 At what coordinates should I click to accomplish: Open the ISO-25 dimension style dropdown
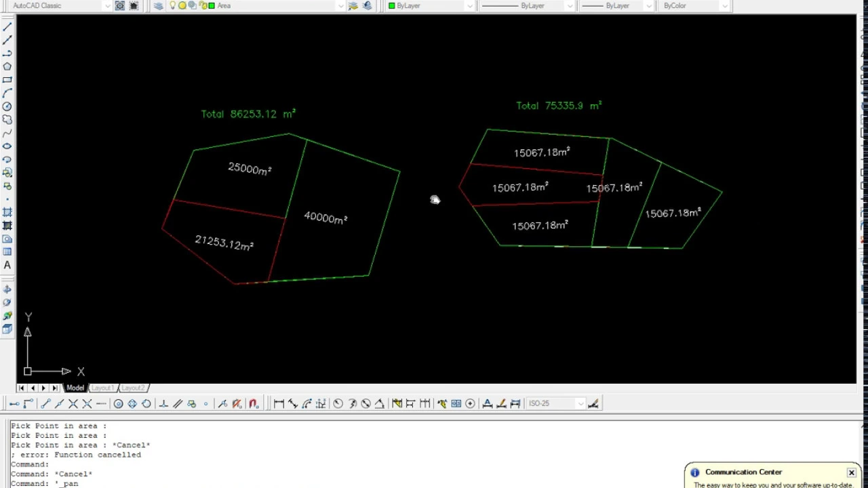pos(580,403)
